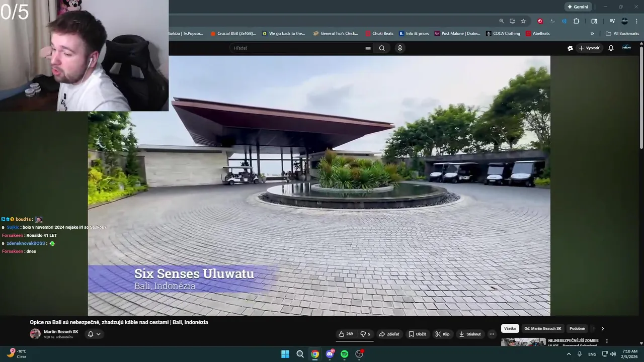The width and height of the screenshot is (644, 362).
Task: Open the Chuki Beats bookmark
Action: pyautogui.click(x=379, y=34)
